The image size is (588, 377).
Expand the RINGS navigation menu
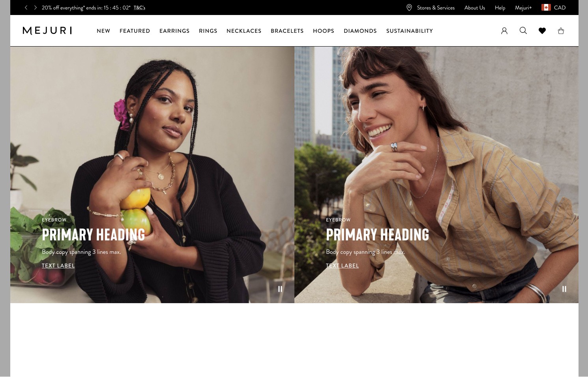(x=208, y=31)
